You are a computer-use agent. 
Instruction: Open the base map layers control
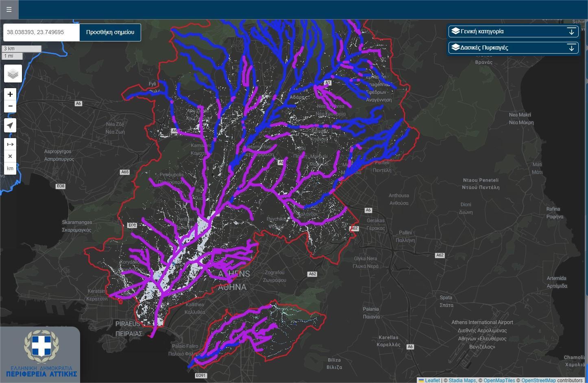click(13, 74)
